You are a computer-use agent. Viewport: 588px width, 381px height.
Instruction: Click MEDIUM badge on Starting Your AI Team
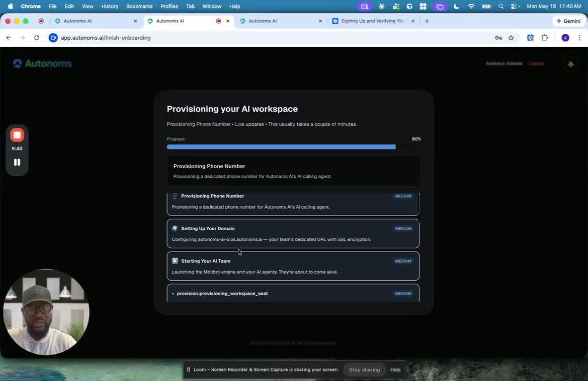(x=403, y=261)
